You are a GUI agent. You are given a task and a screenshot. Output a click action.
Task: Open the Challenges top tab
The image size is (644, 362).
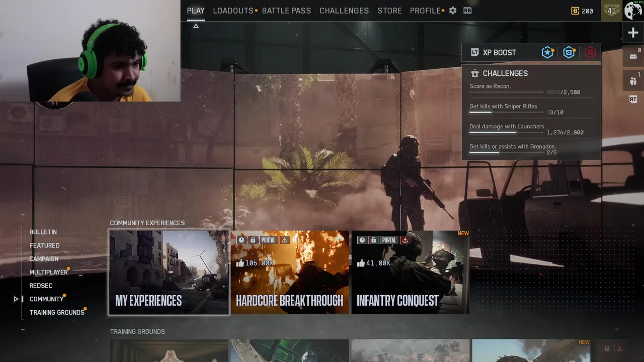click(344, 11)
